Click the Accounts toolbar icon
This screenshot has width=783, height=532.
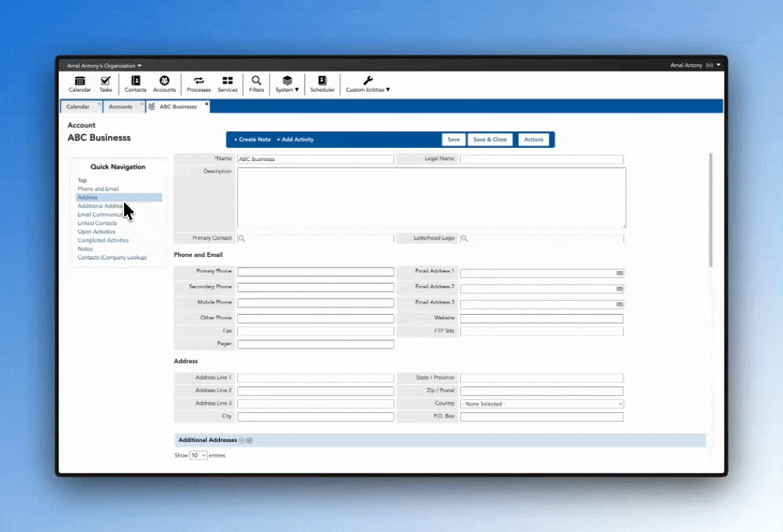pos(164,83)
